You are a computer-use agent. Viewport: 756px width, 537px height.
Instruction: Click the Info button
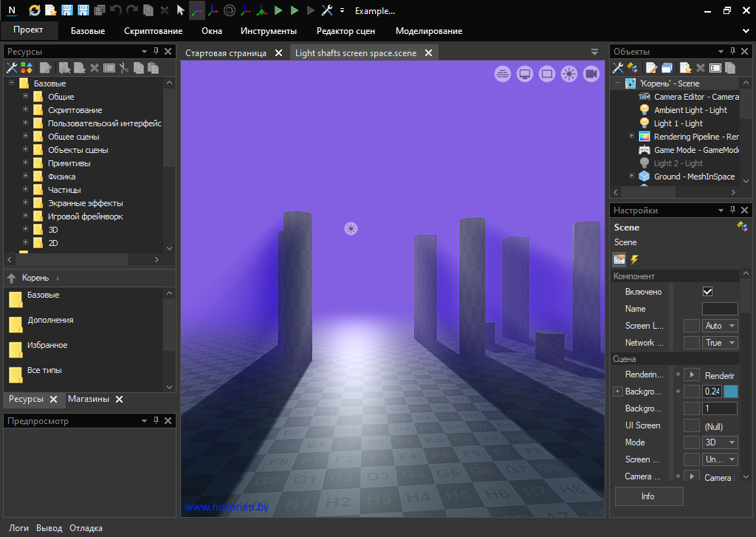tap(648, 496)
